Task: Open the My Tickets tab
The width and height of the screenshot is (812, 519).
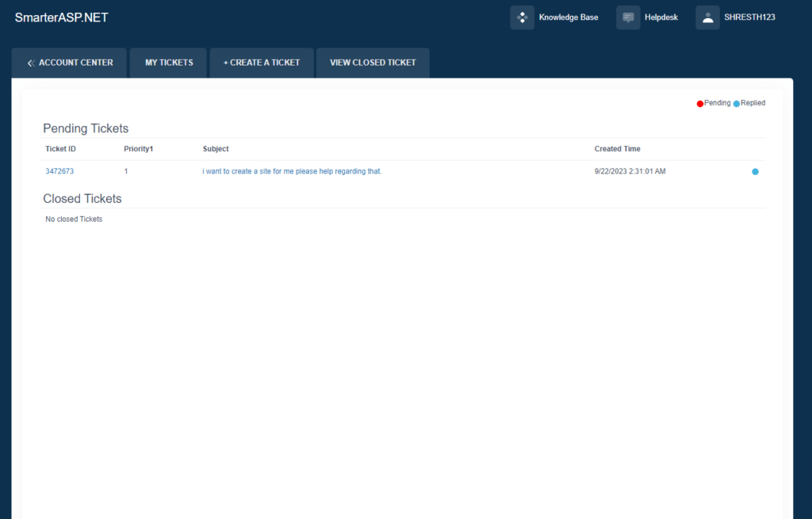Action: (x=169, y=63)
